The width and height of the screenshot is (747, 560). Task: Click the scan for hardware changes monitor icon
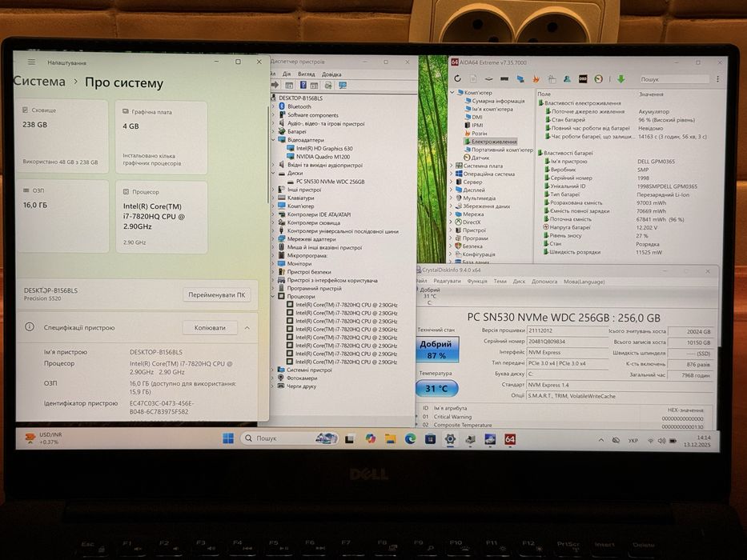343,86
